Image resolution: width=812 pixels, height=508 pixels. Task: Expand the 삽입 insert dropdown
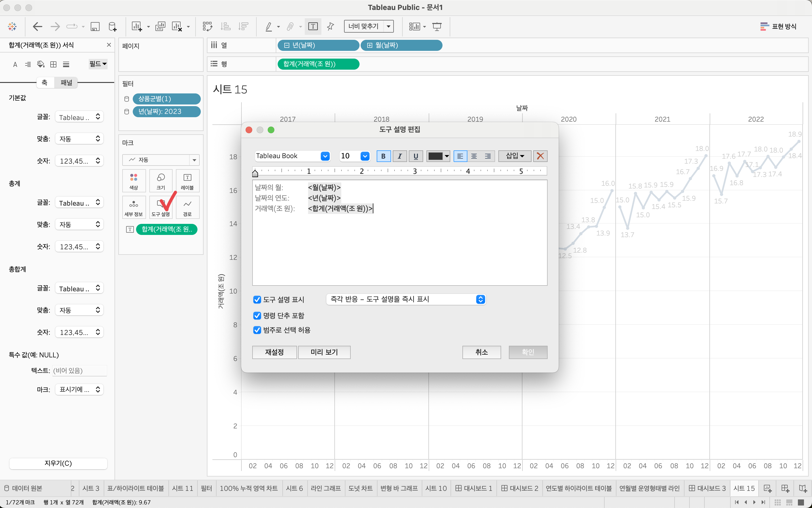(x=515, y=156)
